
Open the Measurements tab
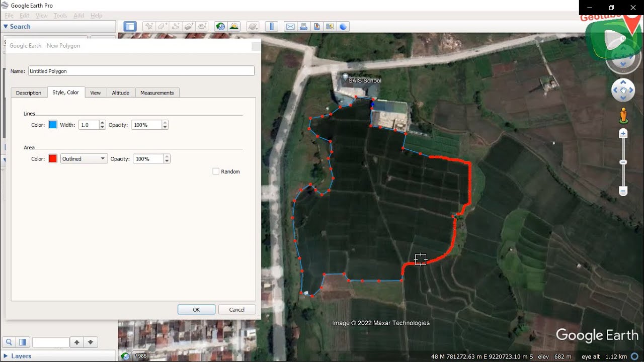point(157,93)
